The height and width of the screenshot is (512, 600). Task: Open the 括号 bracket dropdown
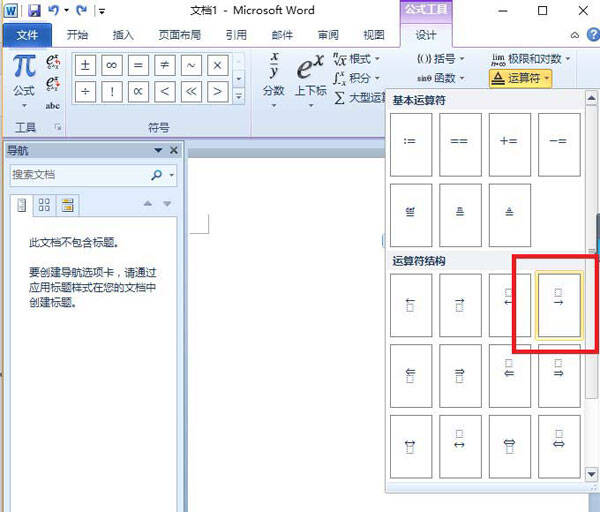pyautogui.click(x=440, y=59)
